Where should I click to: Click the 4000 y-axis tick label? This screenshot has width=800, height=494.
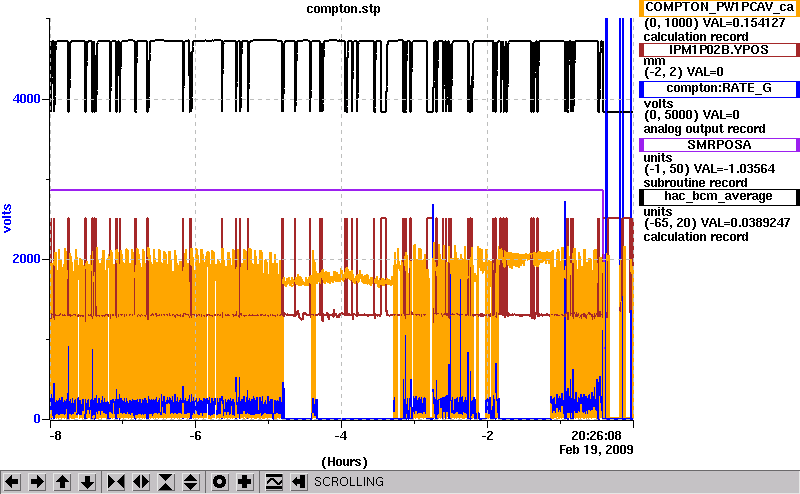coord(27,98)
